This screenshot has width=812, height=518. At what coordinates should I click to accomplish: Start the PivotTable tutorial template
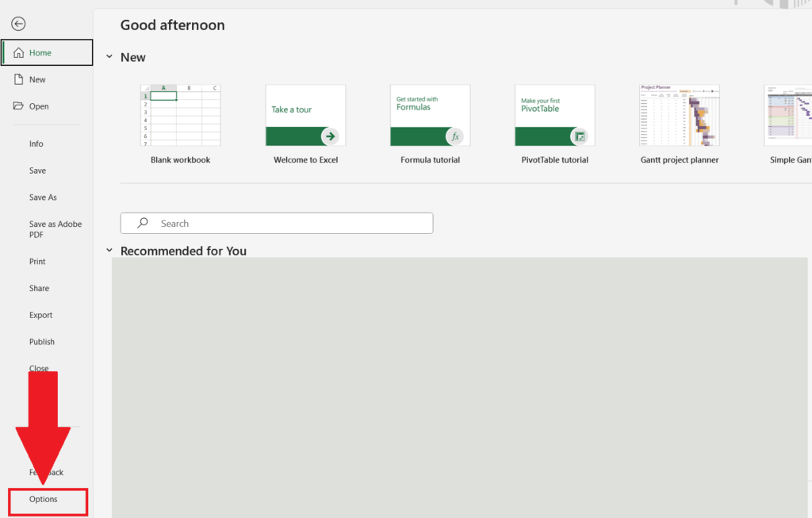pyautogui.click(x=554, y=115)
